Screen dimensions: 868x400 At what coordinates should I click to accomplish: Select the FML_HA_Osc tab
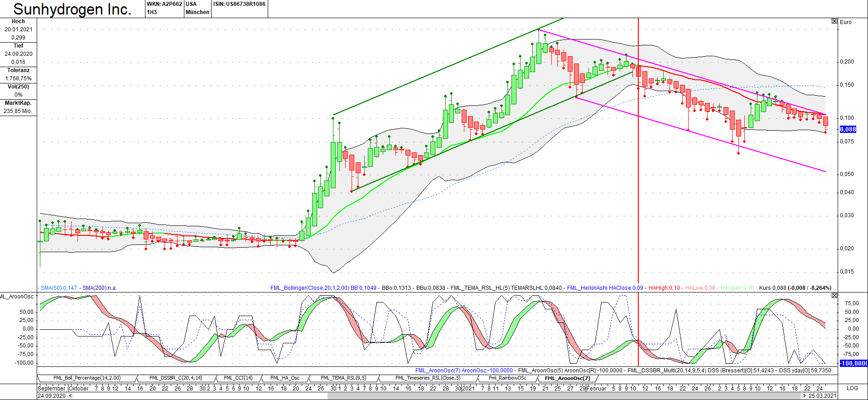click(x=285, y=378)
